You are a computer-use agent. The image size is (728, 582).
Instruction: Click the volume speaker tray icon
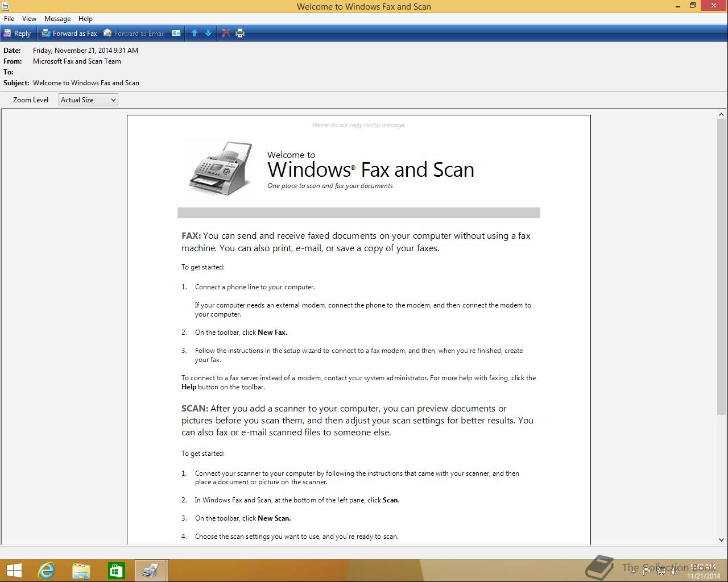click(x=675, y=571)
